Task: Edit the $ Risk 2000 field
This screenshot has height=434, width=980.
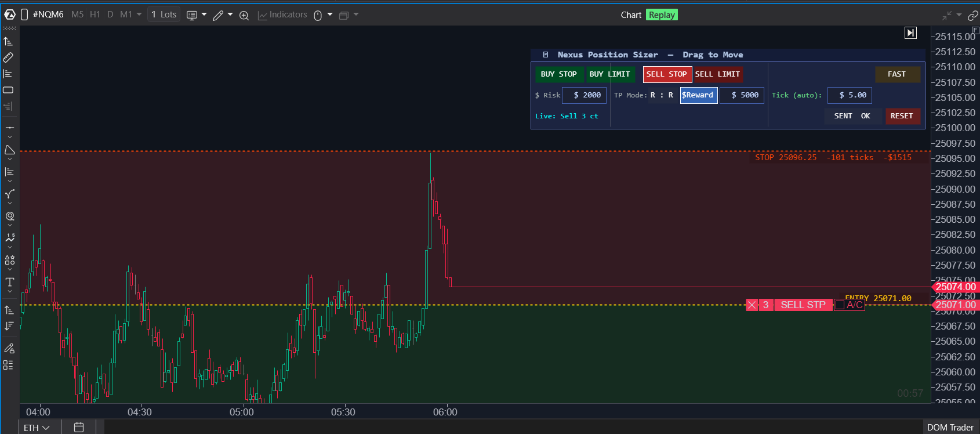Action: tap(585, 95)
